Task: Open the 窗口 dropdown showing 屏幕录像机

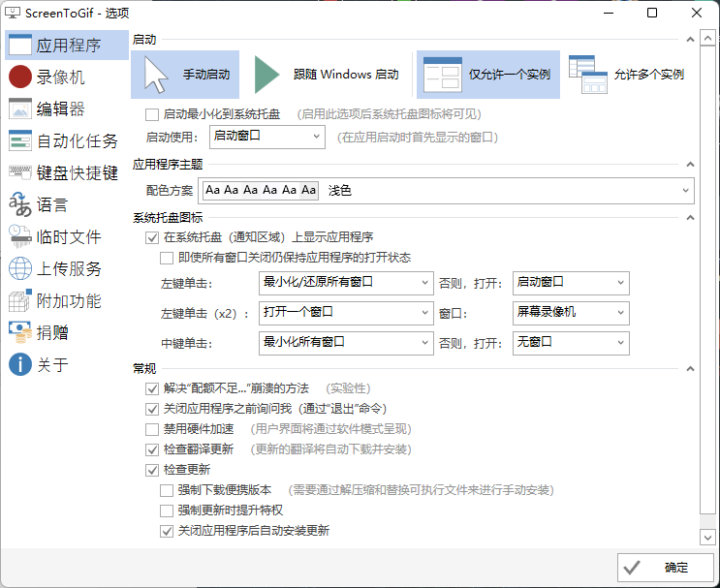Action: point(571,313)
